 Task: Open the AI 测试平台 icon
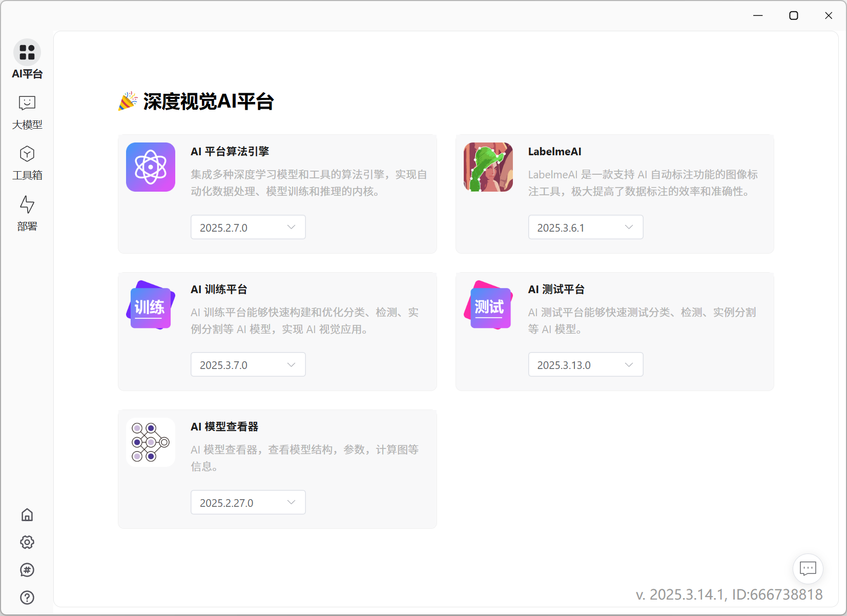pos(488,305)
